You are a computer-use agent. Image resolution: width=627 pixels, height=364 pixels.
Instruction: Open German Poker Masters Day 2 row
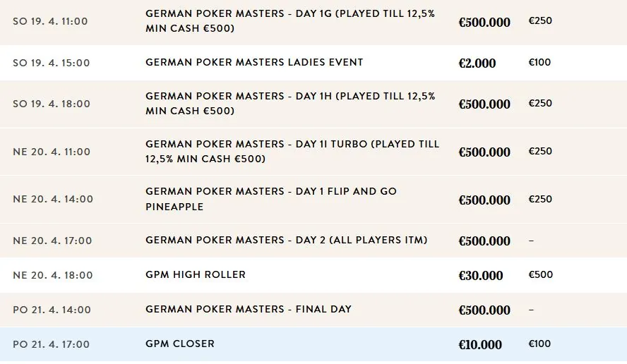pyautogui.click(x=313, y=240)
